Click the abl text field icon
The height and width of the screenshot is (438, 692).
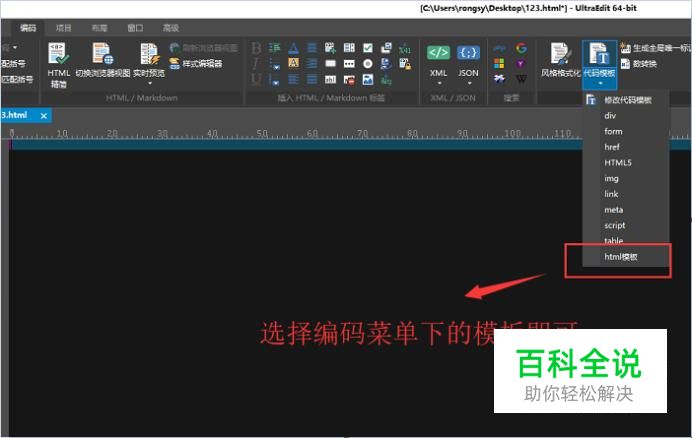pos(331,79)
